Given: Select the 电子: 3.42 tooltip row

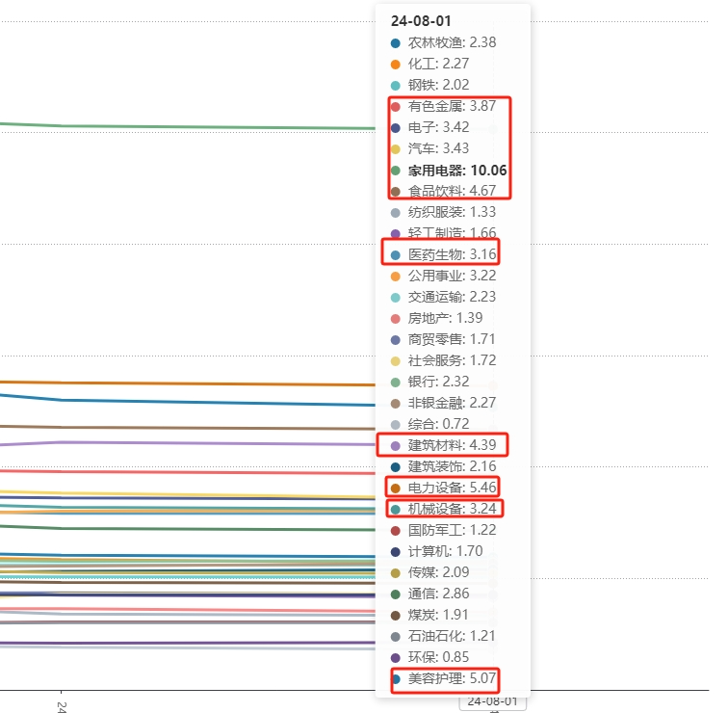Looking at the screenshot, I should [429, 127].
